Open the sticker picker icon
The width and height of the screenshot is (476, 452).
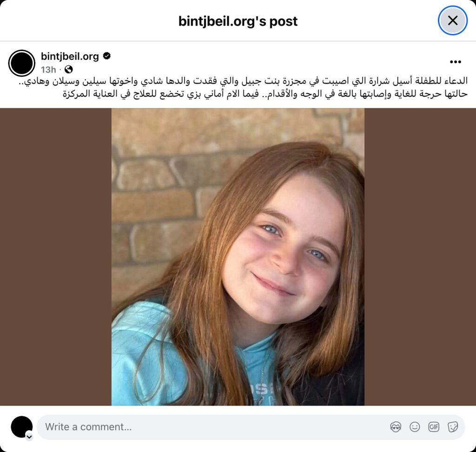(x=453, y=427)
